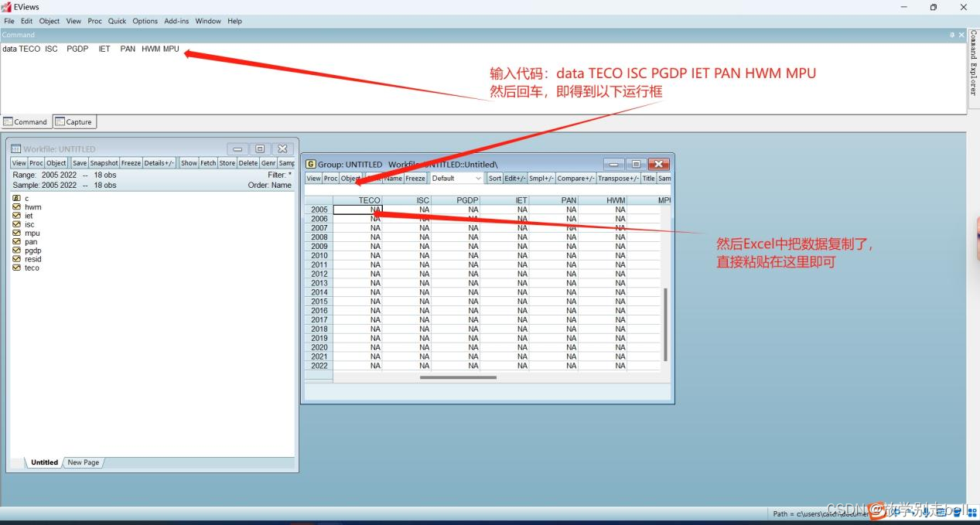Click in the Command input area

tap(483, 77)
